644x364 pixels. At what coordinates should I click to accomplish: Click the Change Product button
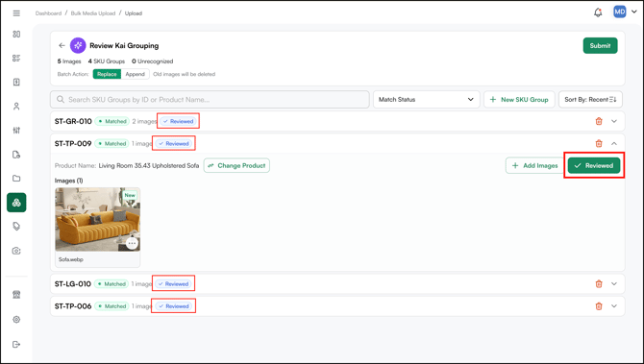(x=236, y=165)
